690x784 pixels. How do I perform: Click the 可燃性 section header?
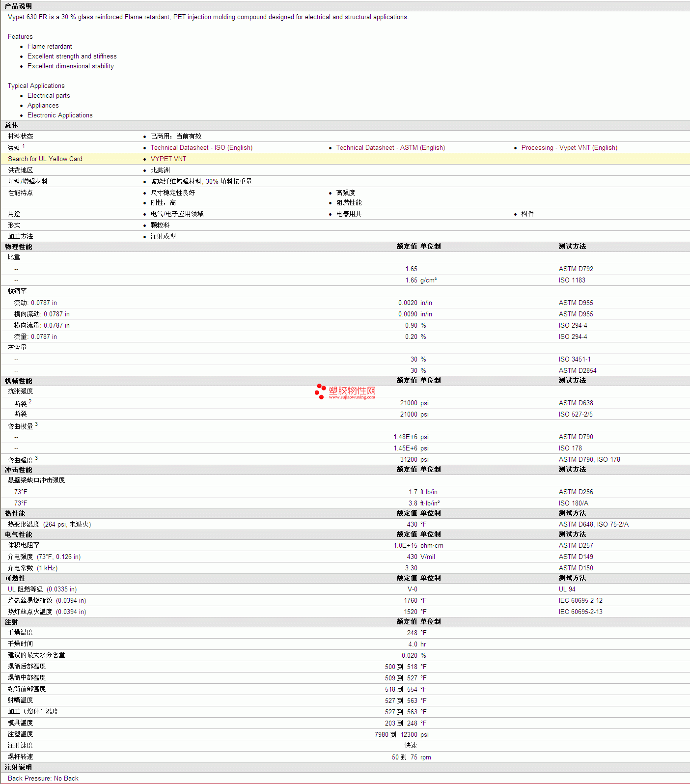click(x=15, y=578)
